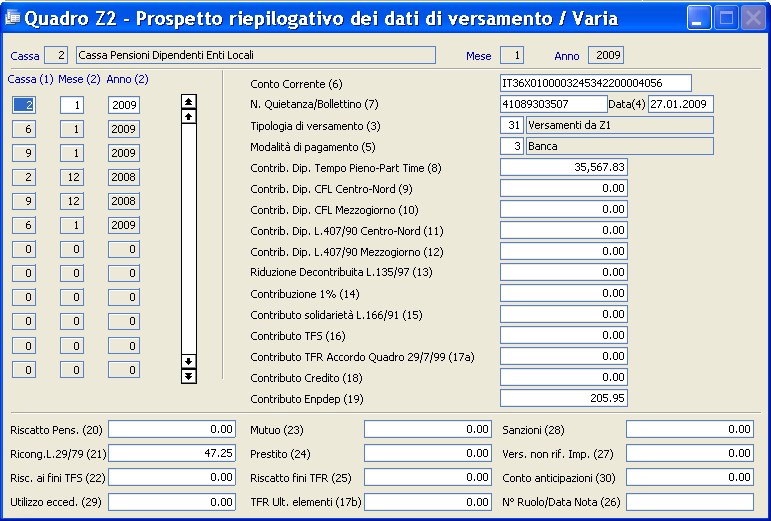
Task: Click Modalità di pagamento code field 3
Action: coord(511,146)
